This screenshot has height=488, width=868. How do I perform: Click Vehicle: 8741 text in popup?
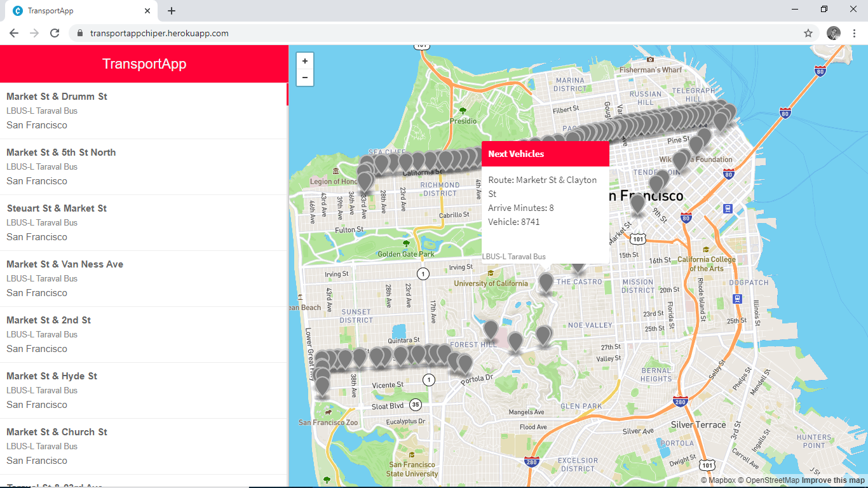514,222
